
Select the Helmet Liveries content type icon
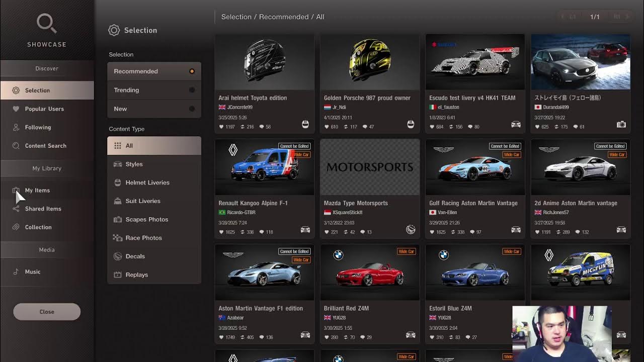(118, 183)
